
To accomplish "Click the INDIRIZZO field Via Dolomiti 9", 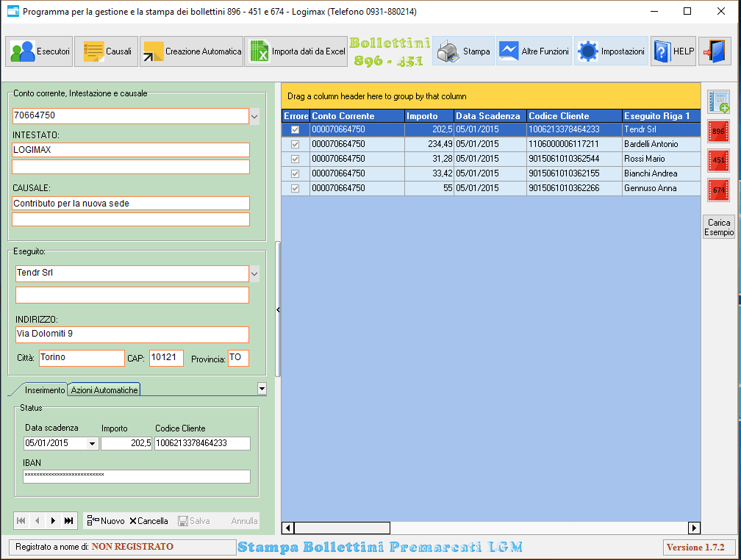I will pos(132,334).
